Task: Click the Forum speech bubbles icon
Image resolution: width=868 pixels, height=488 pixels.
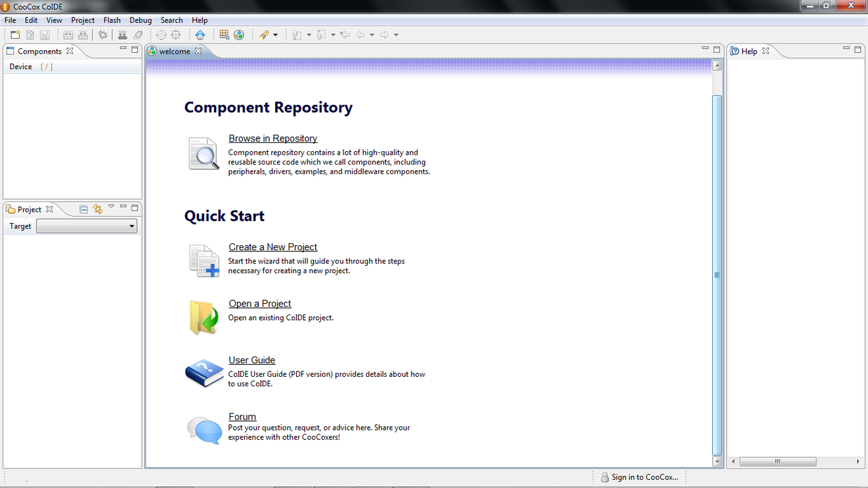Action: tap(205, 430)
